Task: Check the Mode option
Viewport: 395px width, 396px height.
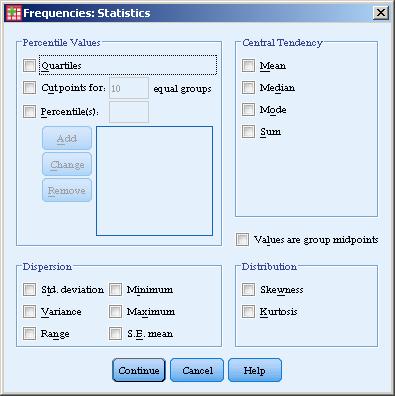Action: (248, 109)
